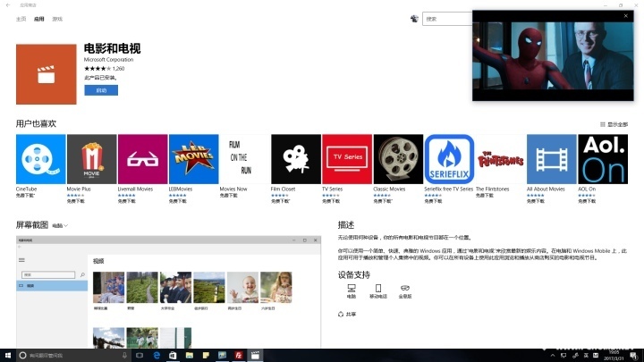
Task: Open FileZilla from the taskbar
Action: [x=239, y=356]
